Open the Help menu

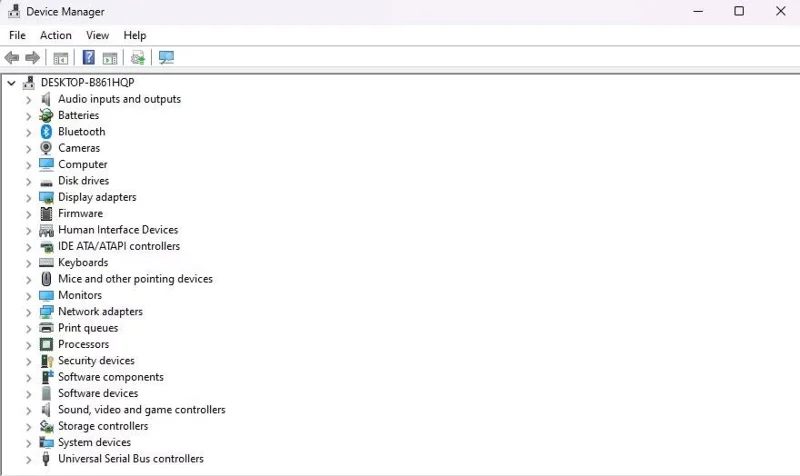(135, 35)
